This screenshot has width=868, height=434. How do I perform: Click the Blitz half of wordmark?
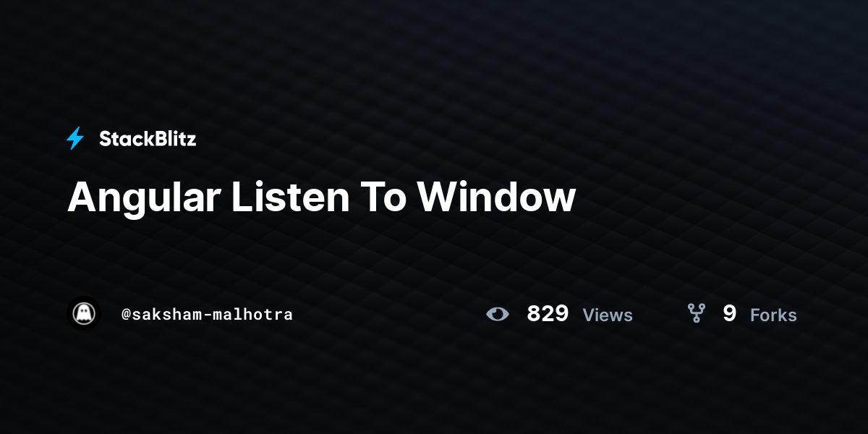click(x=174, y=139)
